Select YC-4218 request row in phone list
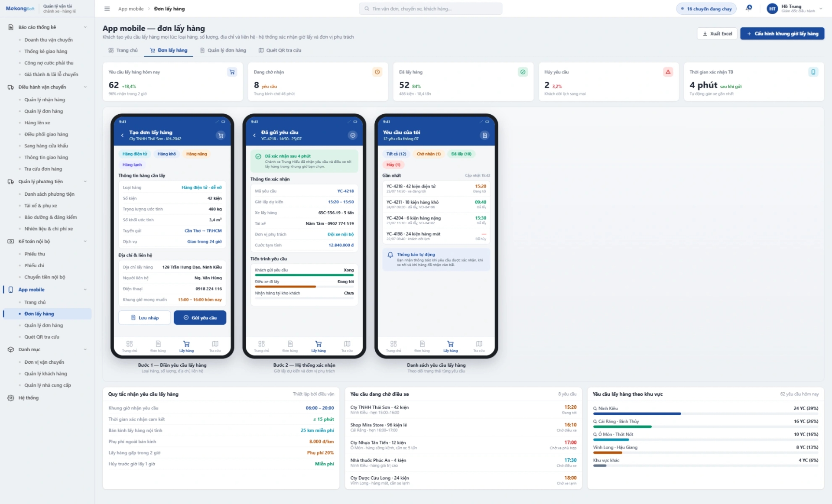This screenshot has width=832, height=504. point(436,189)
